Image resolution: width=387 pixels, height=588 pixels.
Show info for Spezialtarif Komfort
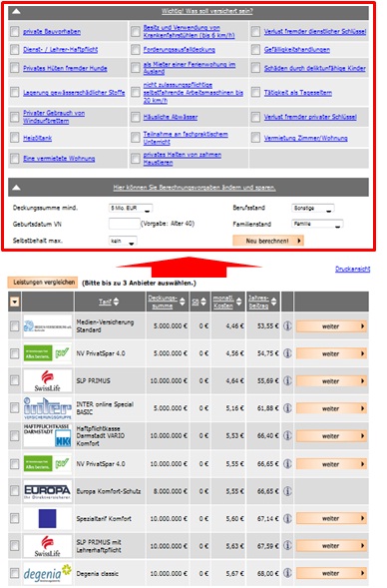[x=287, y=518]
